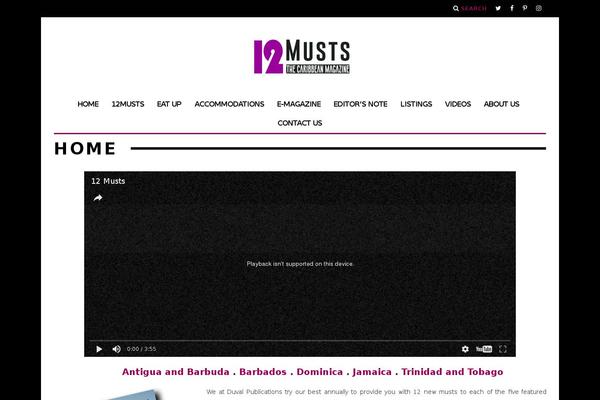This screenshot has height=400, width=600.
Task: Share the video using arrow icon
Action: click(x=98, y=198)
